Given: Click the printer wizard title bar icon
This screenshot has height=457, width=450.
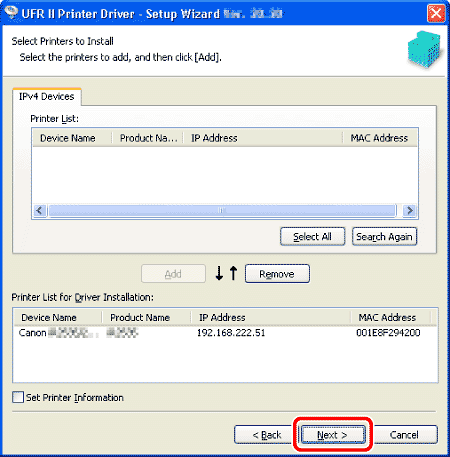Looking at the screenshot, I should click(x=11, y=13).
